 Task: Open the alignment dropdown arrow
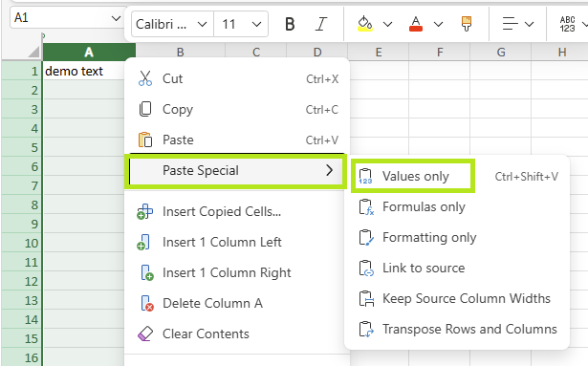pyautogui.click(x=529, y=25)
